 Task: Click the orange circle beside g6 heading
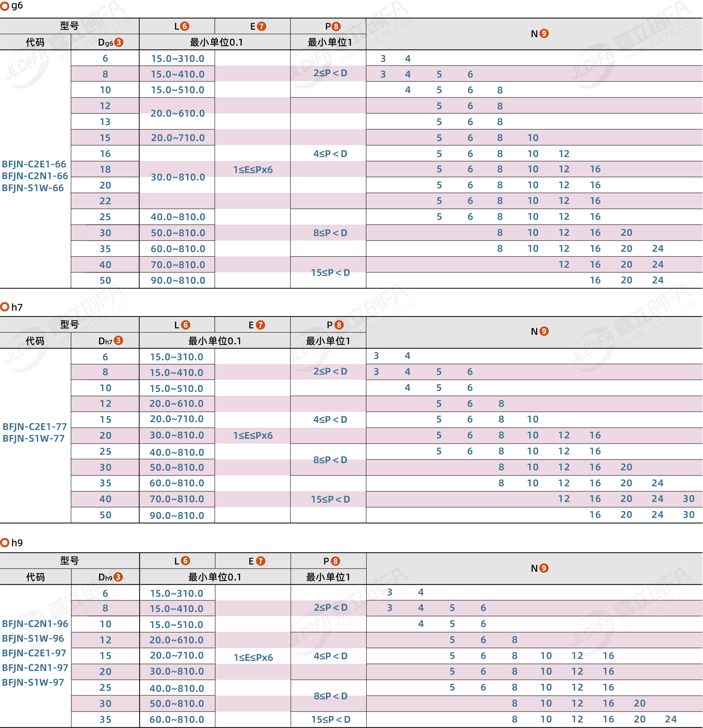(x=5, y=6)
